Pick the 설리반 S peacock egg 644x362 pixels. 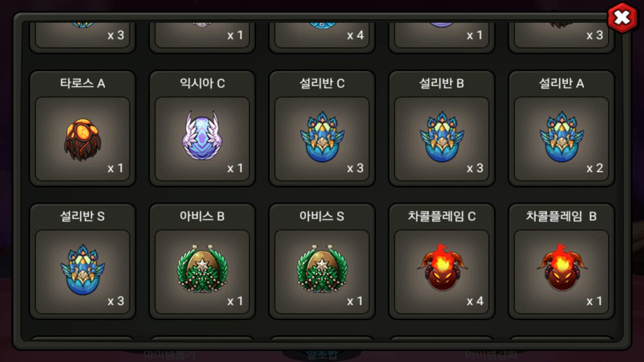tap(83, 272)
